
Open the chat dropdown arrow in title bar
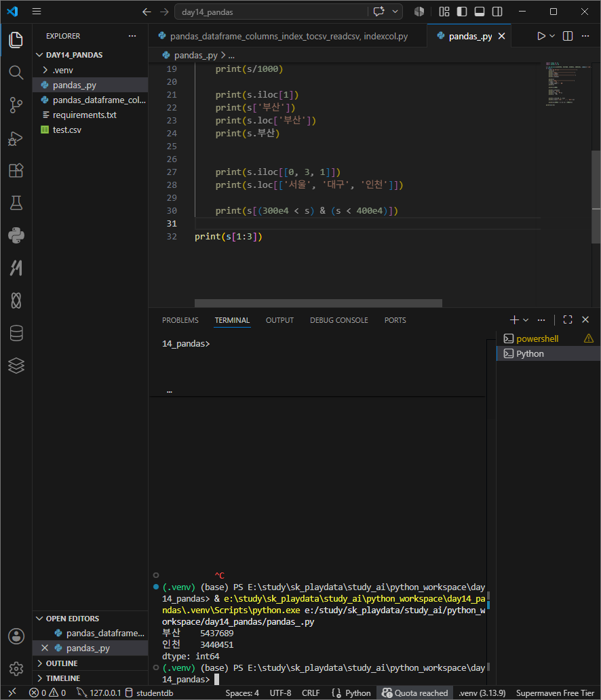tap(395, 12)
